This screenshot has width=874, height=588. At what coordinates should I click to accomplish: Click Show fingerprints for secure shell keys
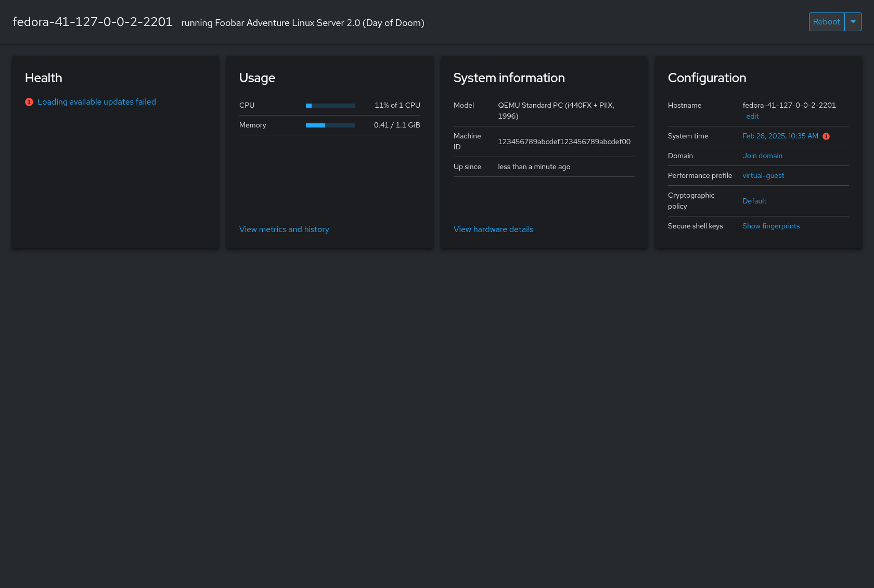[771, 226]
